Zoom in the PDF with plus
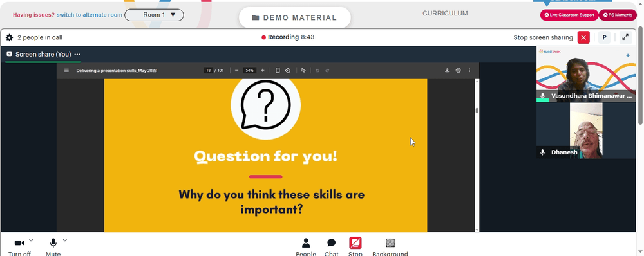 tap(263, 71)
